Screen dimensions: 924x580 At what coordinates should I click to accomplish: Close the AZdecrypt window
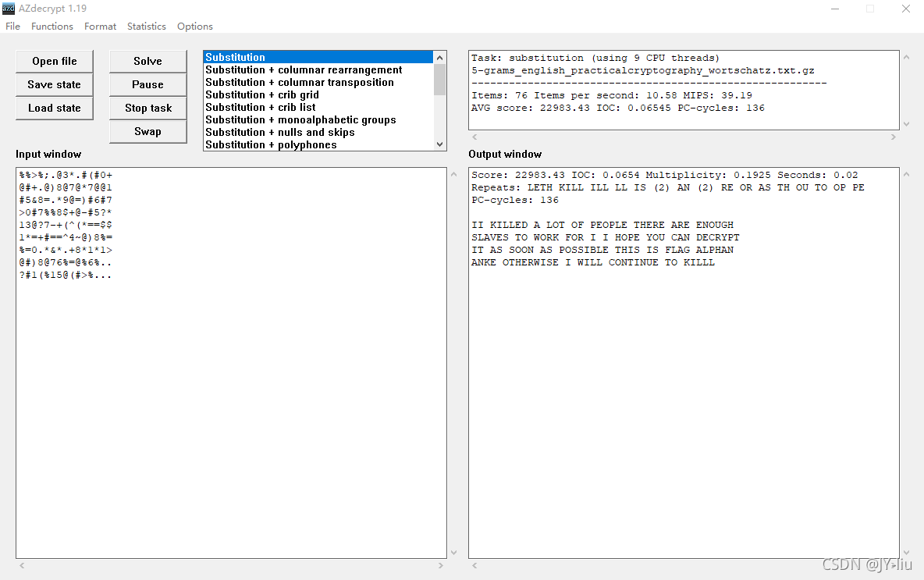pyautogui.click(x=906, y=9)
